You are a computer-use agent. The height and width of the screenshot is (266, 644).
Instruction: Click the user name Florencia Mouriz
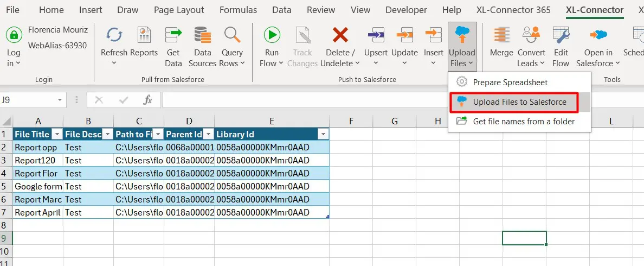[x=58, y=30]
